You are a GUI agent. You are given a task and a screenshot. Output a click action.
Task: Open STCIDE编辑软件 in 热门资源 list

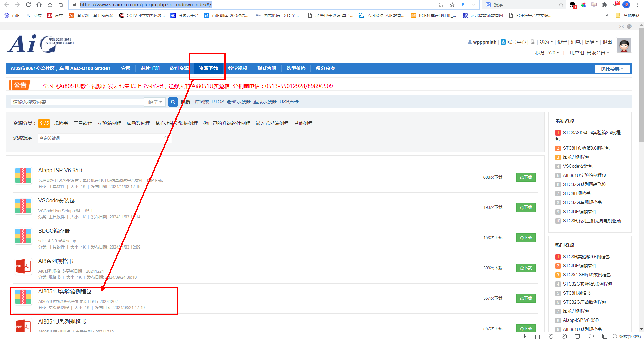point(580,266)
